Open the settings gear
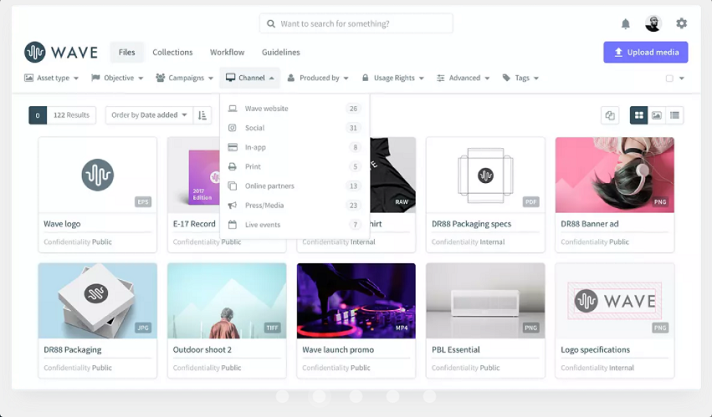 [x=681, y=24]
